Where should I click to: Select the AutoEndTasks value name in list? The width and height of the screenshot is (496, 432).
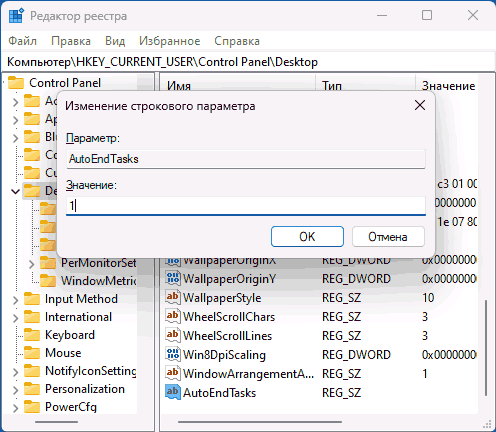[x=219, y=393]
